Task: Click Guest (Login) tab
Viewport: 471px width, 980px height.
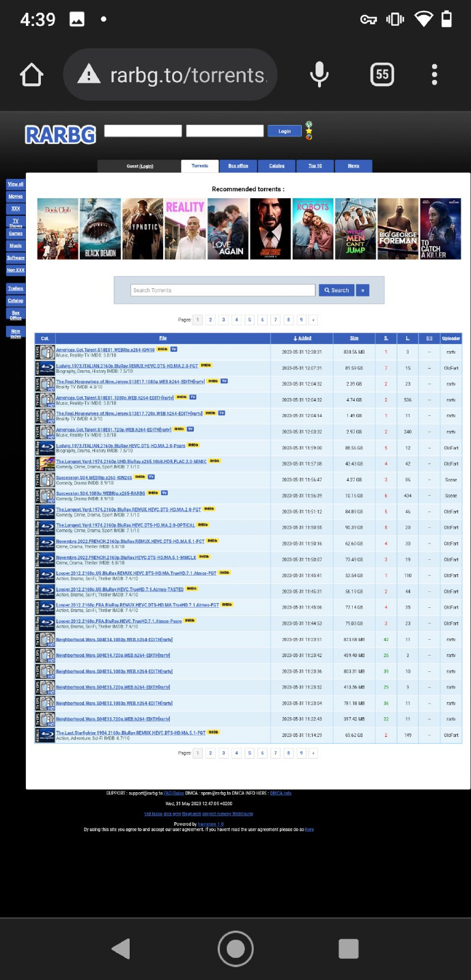Action: pos(139,166)
